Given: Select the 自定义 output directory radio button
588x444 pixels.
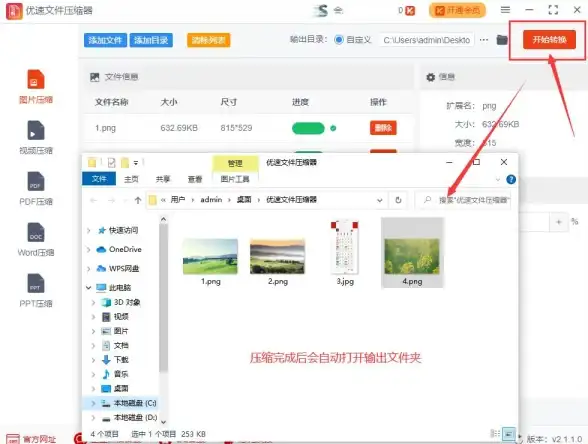Looking at the screenshot, I should [x=339, y=40].
